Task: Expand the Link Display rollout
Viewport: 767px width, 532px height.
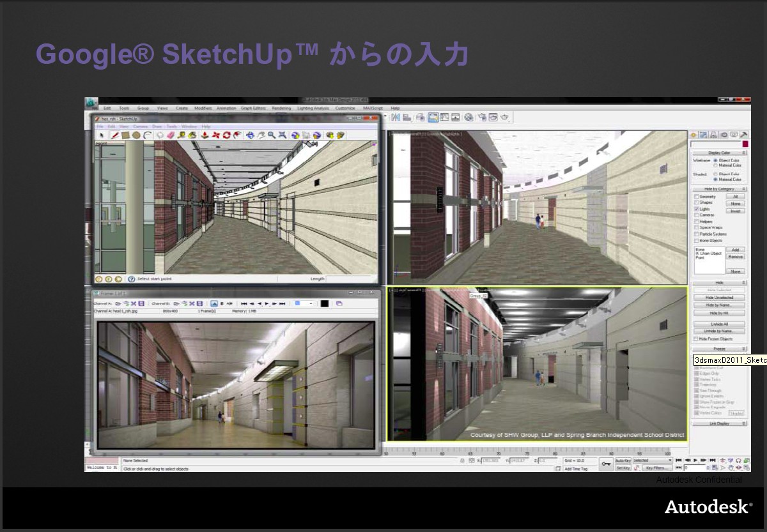Action: [x=719, y=423]
